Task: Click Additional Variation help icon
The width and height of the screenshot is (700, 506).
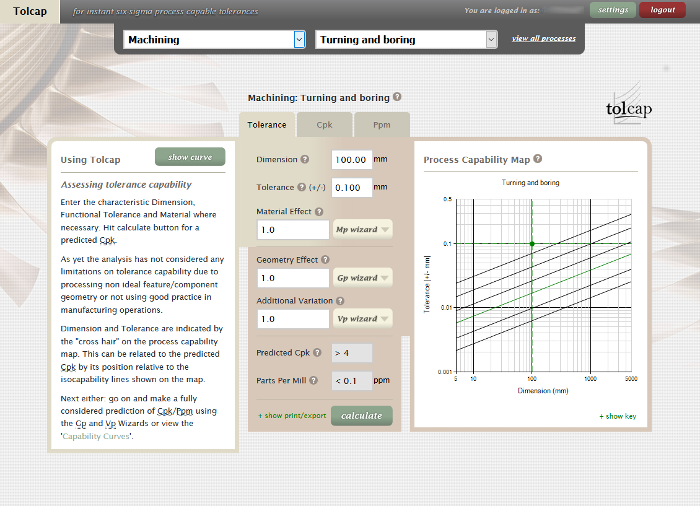Action: [340, 301]
